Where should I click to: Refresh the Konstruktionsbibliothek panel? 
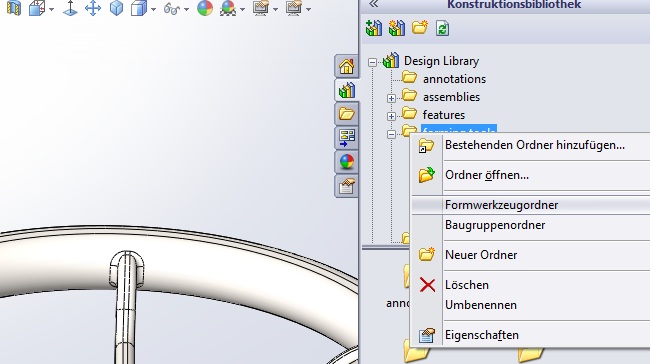click(442, 29)
